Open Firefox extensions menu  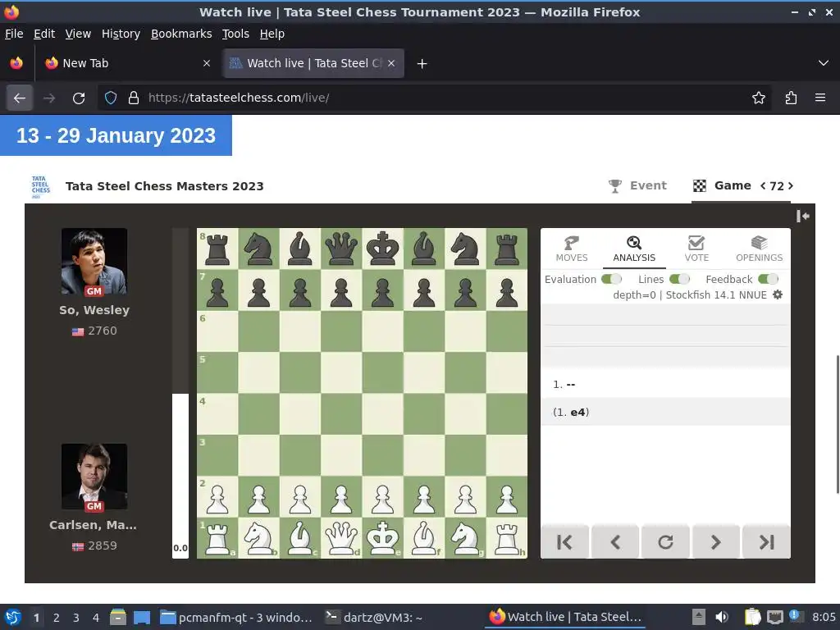tap(791, 98)
